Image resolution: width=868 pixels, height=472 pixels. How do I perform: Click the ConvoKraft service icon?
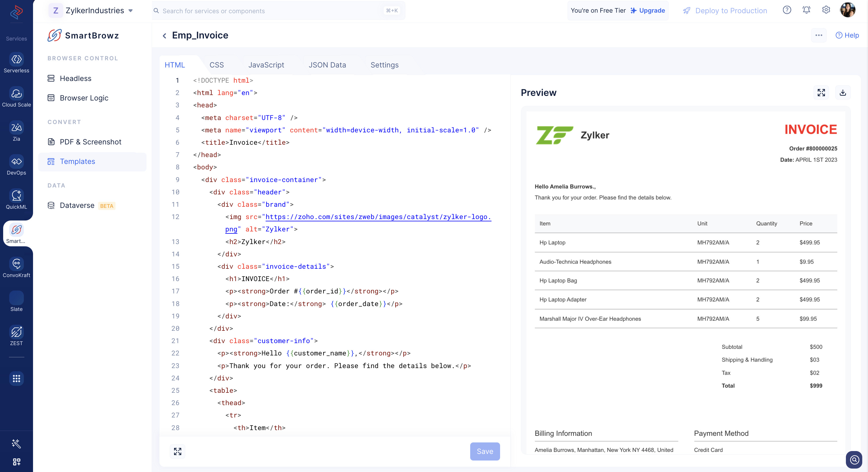point(16,267)
